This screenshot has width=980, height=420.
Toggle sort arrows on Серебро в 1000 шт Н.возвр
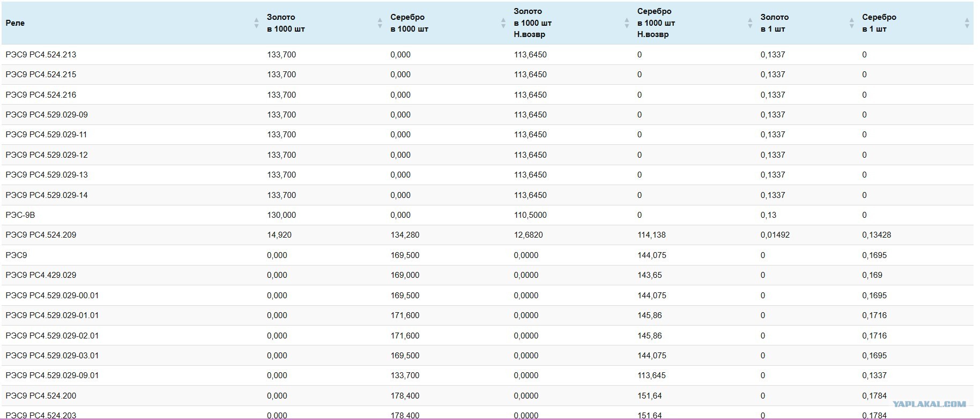coord(750,23)
